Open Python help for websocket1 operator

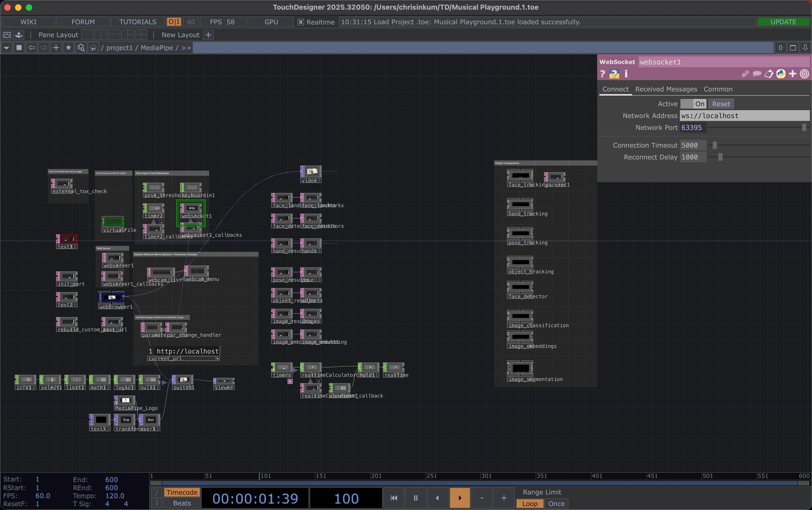(614, 74)
